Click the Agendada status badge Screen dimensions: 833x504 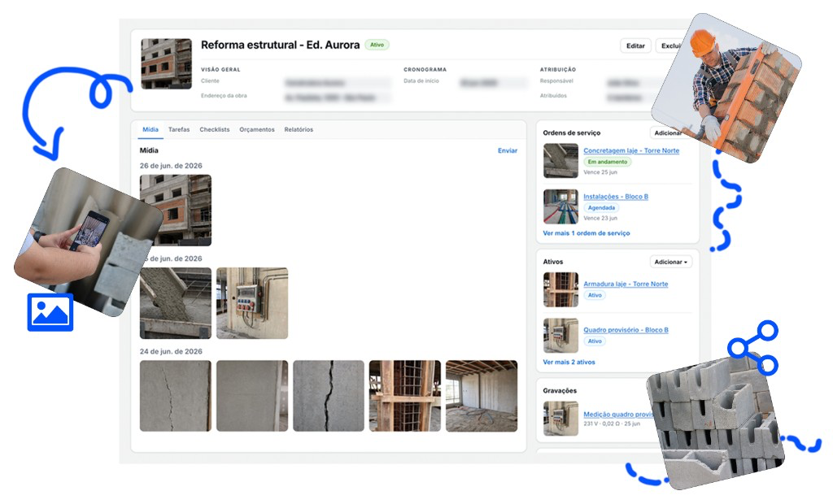click(601, 207)
